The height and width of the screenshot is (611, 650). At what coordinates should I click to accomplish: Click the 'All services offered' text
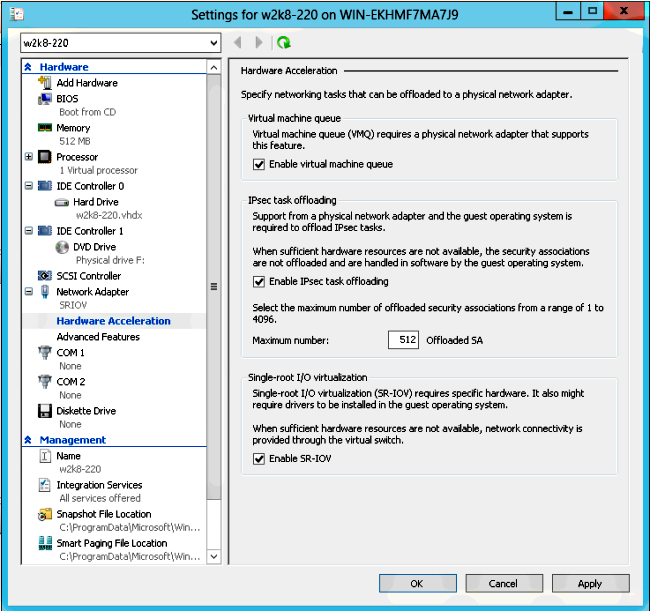point(100,498)
